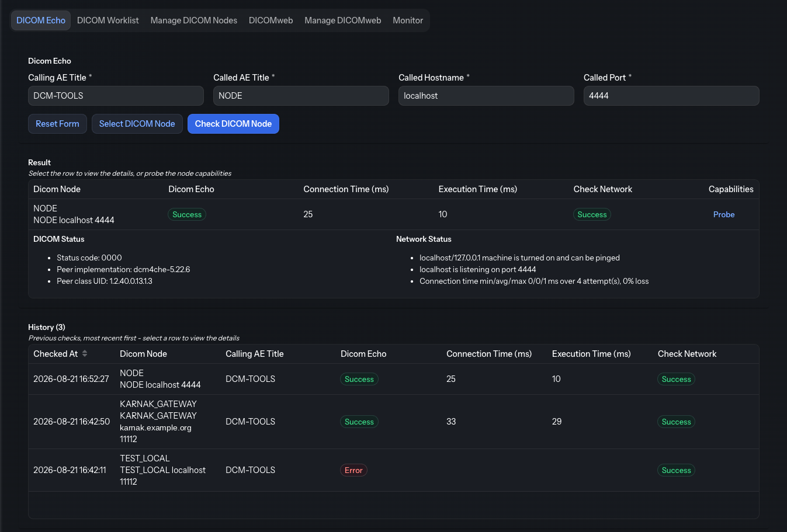Click the Reset Form button
787x532 pixels.
[x=57, y=124]
